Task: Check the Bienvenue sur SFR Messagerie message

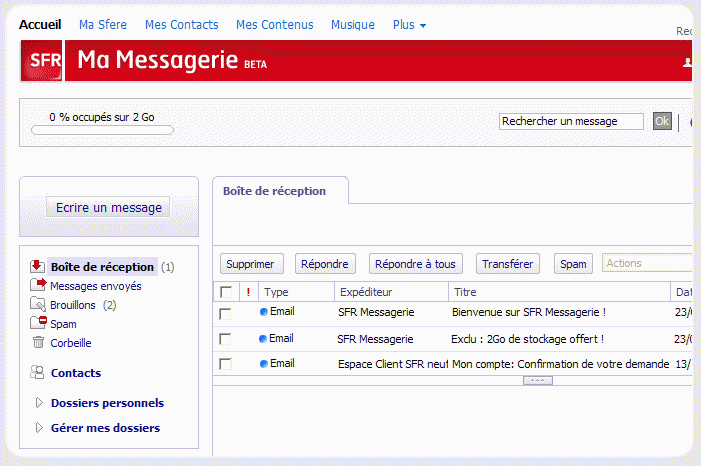Action: click(x=225, y=313)
